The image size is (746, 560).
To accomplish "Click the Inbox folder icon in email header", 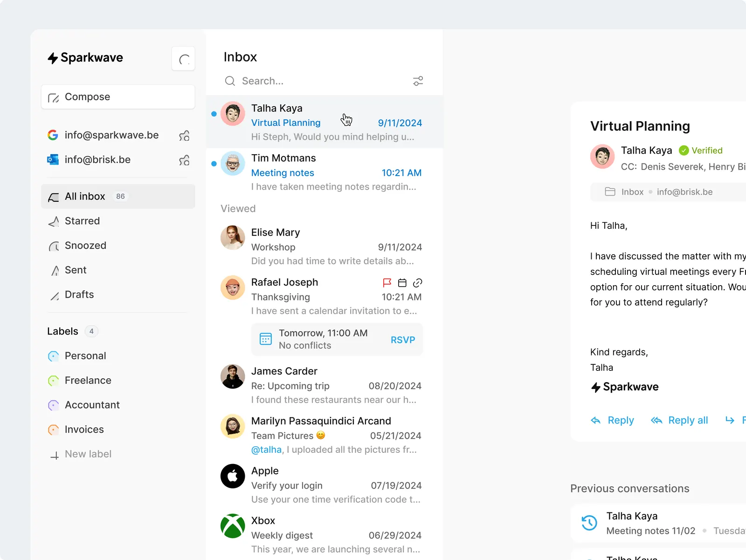I will [610, 191].
